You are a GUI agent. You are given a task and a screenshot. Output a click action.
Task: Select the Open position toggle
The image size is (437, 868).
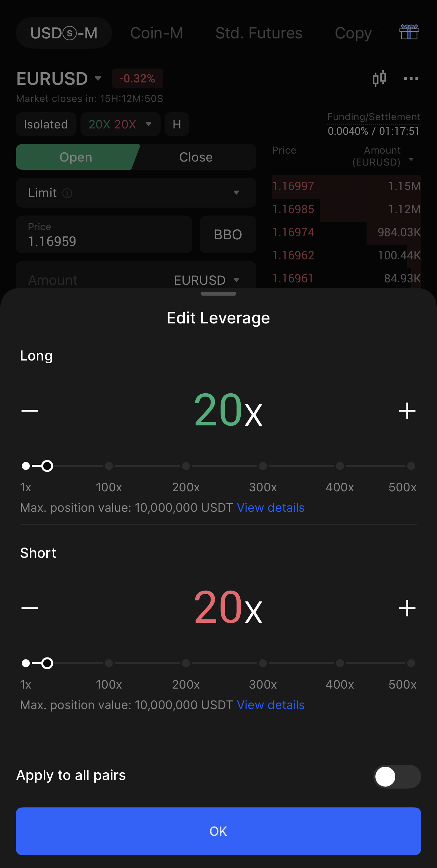[x=76, y=157]
